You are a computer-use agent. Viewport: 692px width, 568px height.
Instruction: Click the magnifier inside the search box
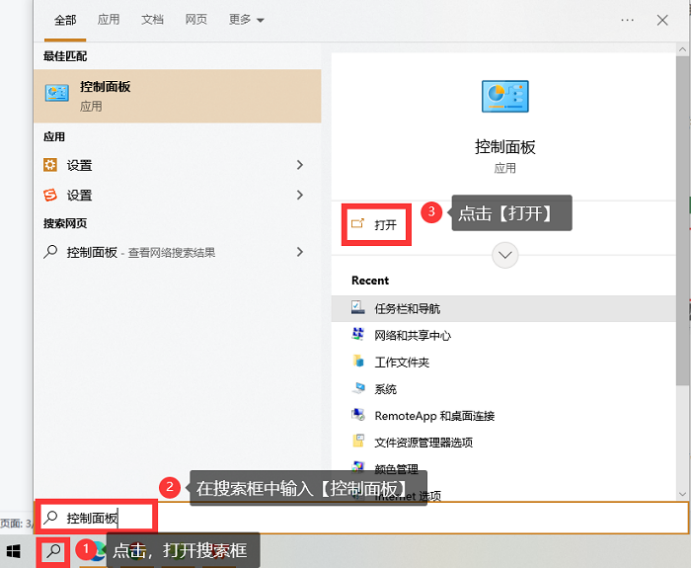[51, 517]
